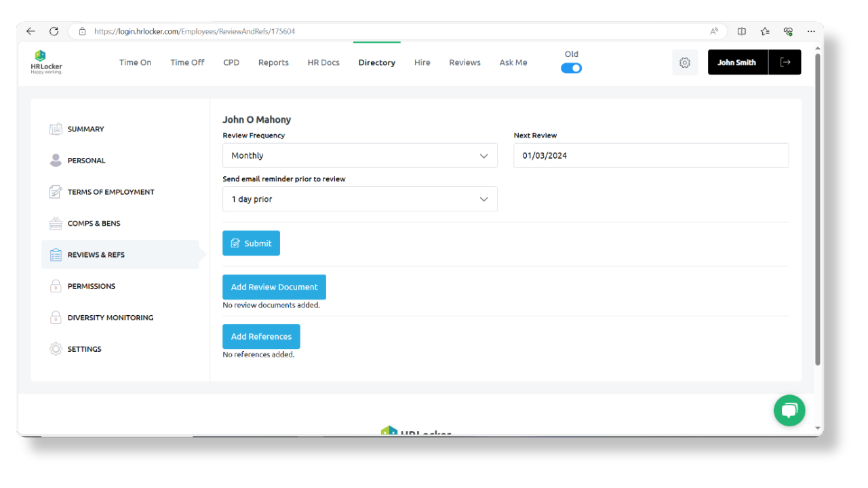The height and width of the screenshot is (488, 868).
Task: Click the Add Review Document button
Action: [x=274, y=287]
